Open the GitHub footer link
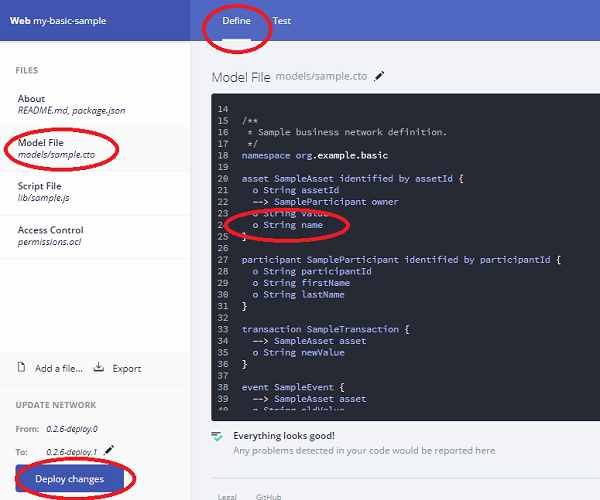The width and height of the screenshot is (600, 500). tap(268, 495)
